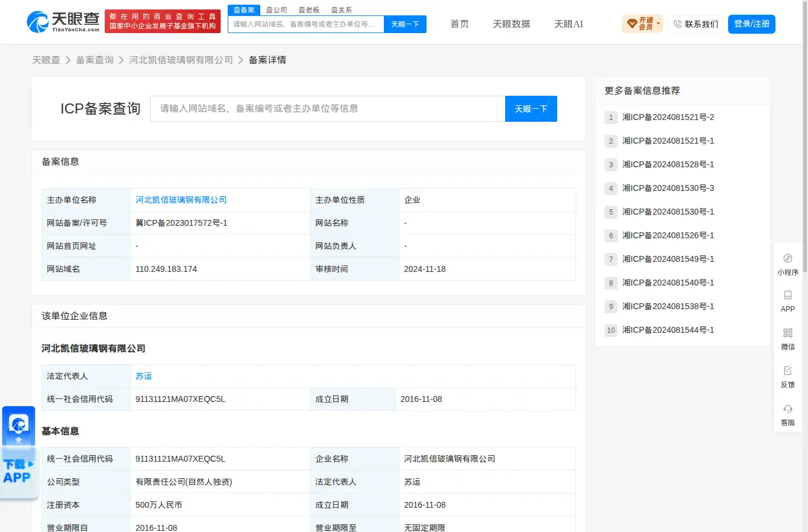Open the TianYanCha logo home link
This screenshot has width=808, height=532.
pyautogui.click(x=63, y=22)
